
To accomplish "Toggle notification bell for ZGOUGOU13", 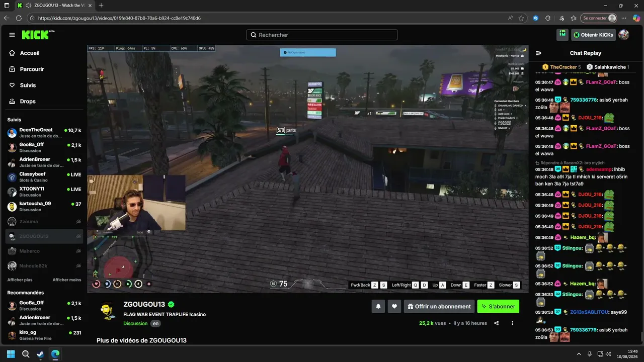I will point(378,306).
